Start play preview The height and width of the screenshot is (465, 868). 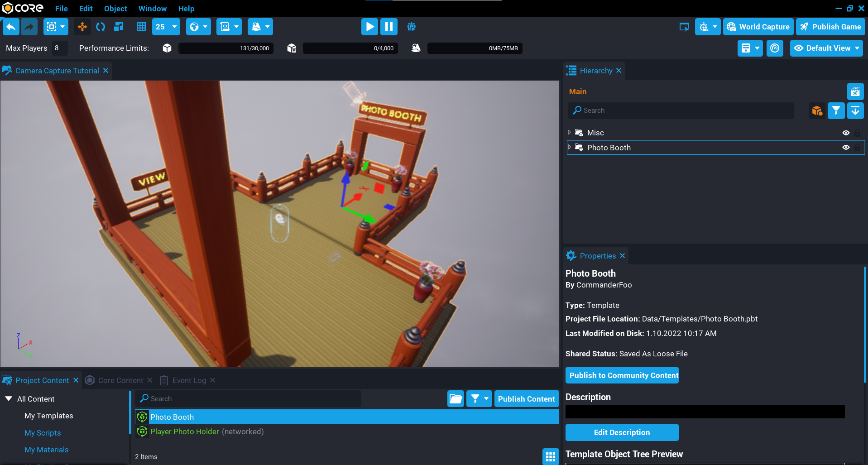[369, 27]
